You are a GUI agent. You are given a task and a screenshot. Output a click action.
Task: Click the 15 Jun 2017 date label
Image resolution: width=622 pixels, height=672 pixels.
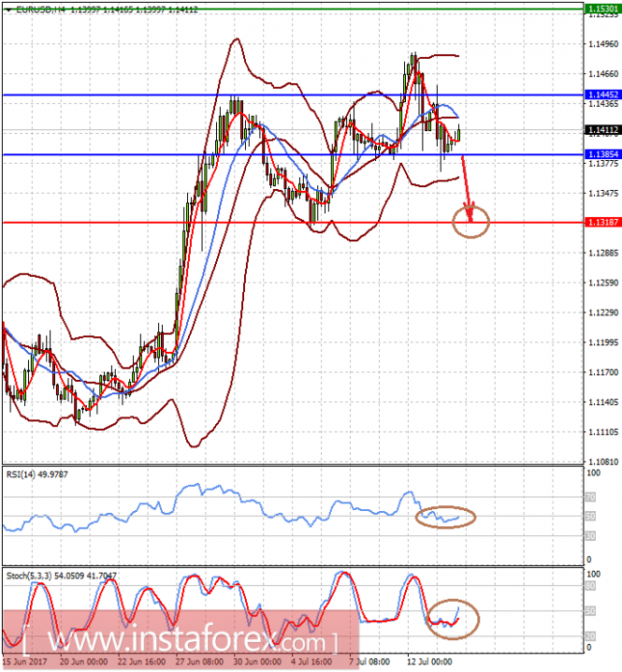point(26,660)
